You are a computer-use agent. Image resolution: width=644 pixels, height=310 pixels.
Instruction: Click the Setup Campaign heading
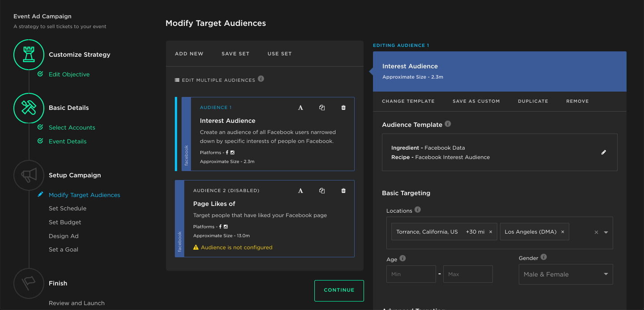[x=75, y=175]
